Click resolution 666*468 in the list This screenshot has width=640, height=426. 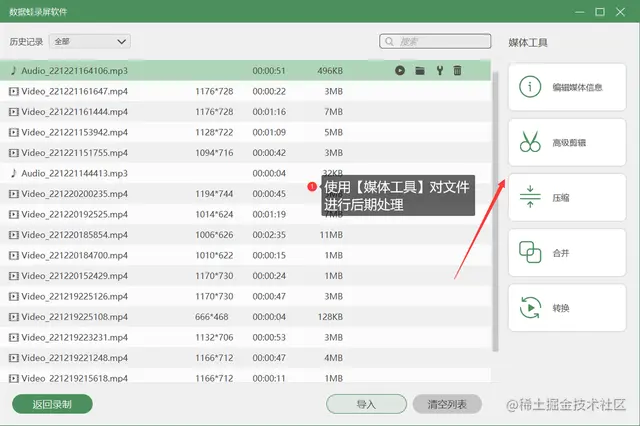[x=212, y=317]
